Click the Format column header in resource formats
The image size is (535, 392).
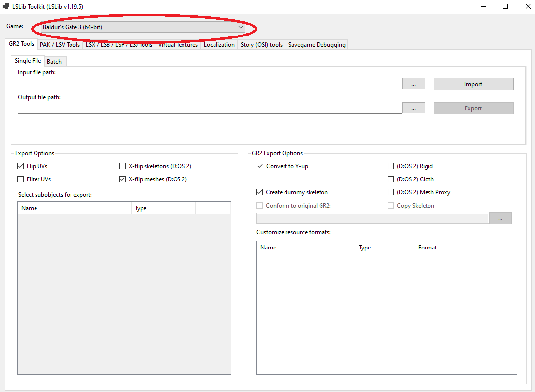point(445,248)
